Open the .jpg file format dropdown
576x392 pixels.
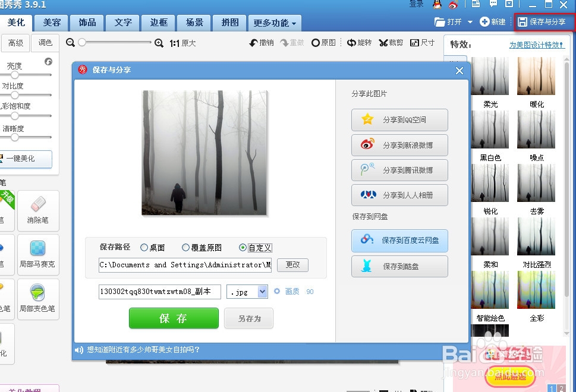262,292
